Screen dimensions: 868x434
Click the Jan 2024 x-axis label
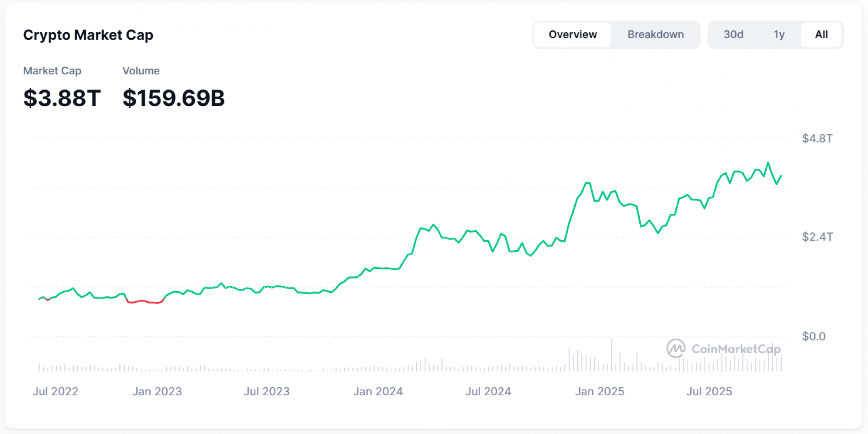378,391
